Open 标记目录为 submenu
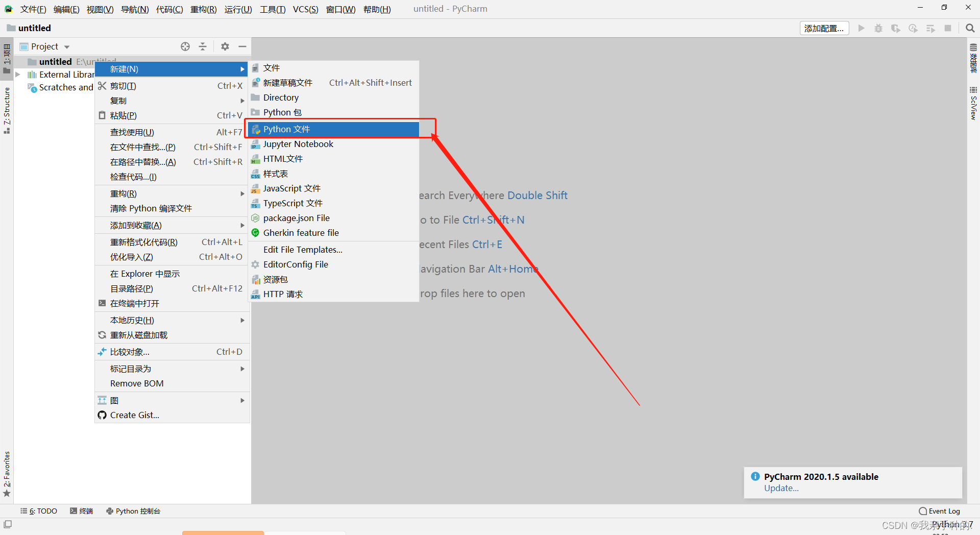Screen dimensions: 980x535 (x=172, y=369)
